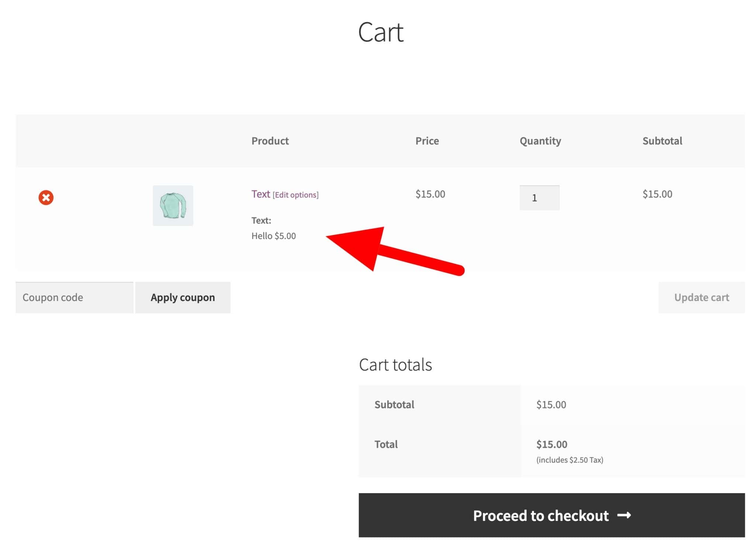
Task: Click the Cart totals heading
Action: [395, 365]
